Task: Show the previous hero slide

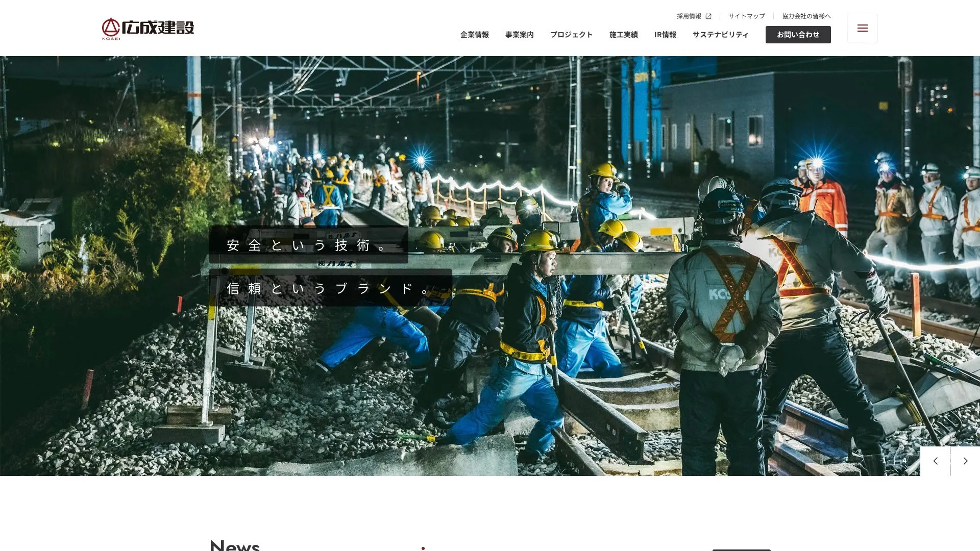Action: (935, 461)
